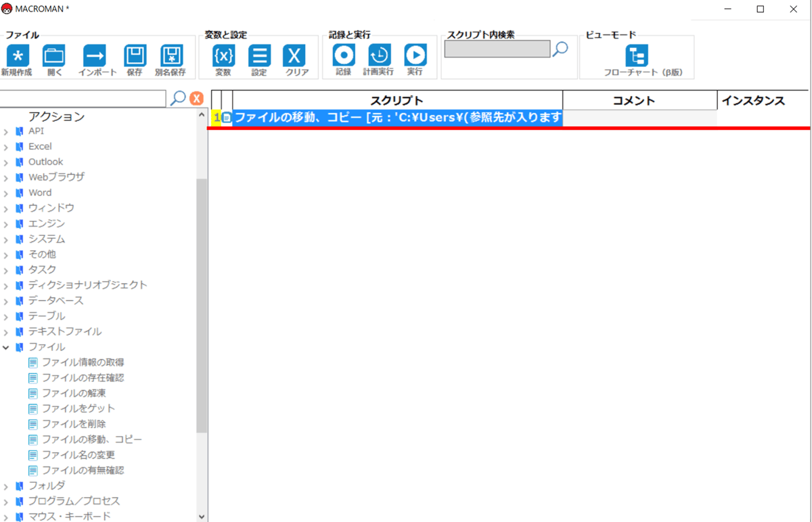Expand the システム category
Image resolution: width=812 pixels, height=522 pixels.
pos(5,239)
